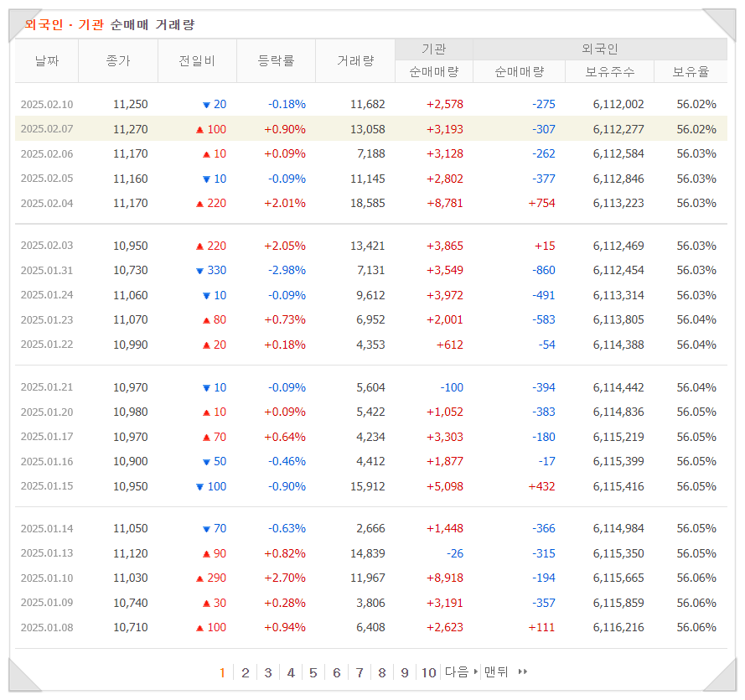Click holdings value 6,112,002

pyautogui.click(x=618, y=105)
